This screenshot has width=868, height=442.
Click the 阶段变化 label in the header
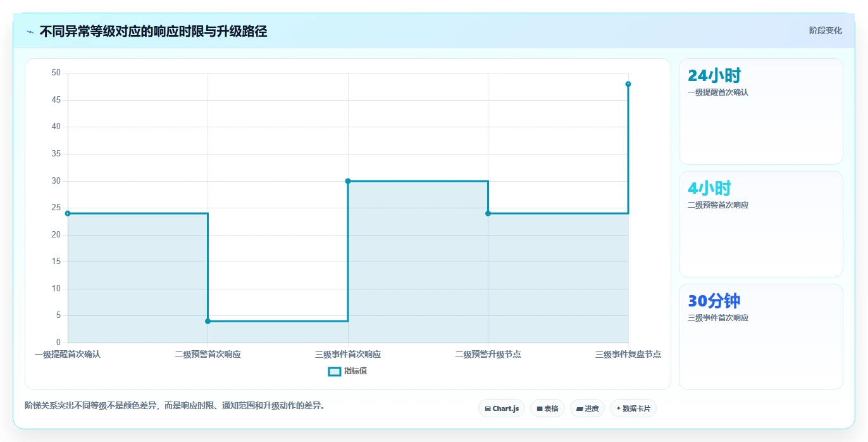click(x=826, y=30)
